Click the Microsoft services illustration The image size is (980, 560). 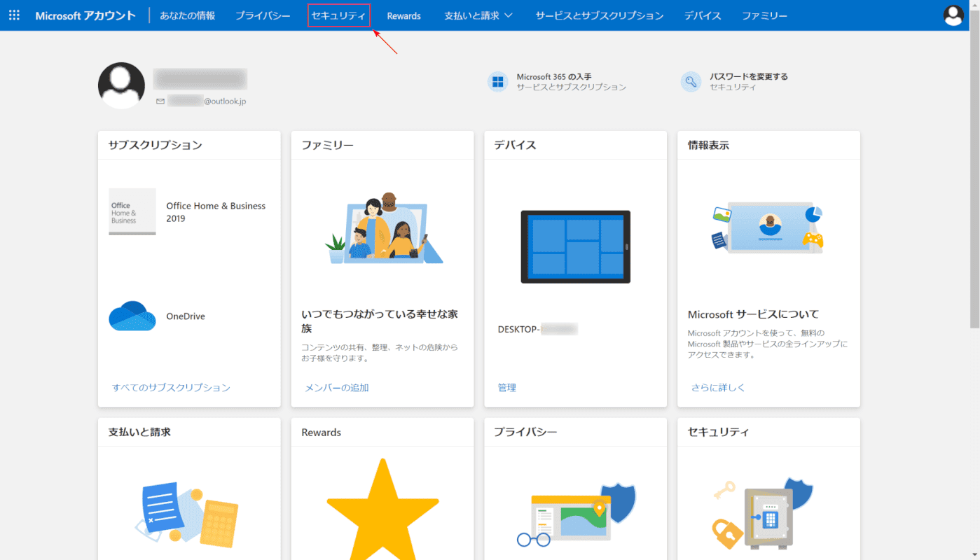pos(768,228)
